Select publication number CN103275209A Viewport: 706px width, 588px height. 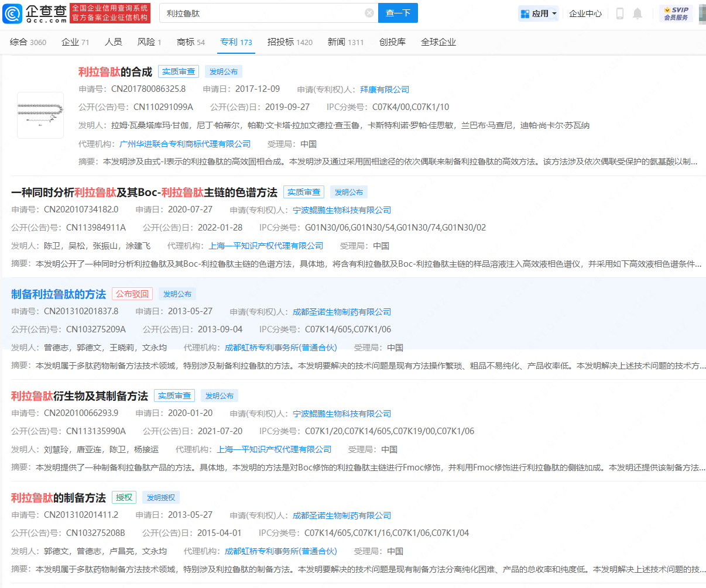point(96,329)
